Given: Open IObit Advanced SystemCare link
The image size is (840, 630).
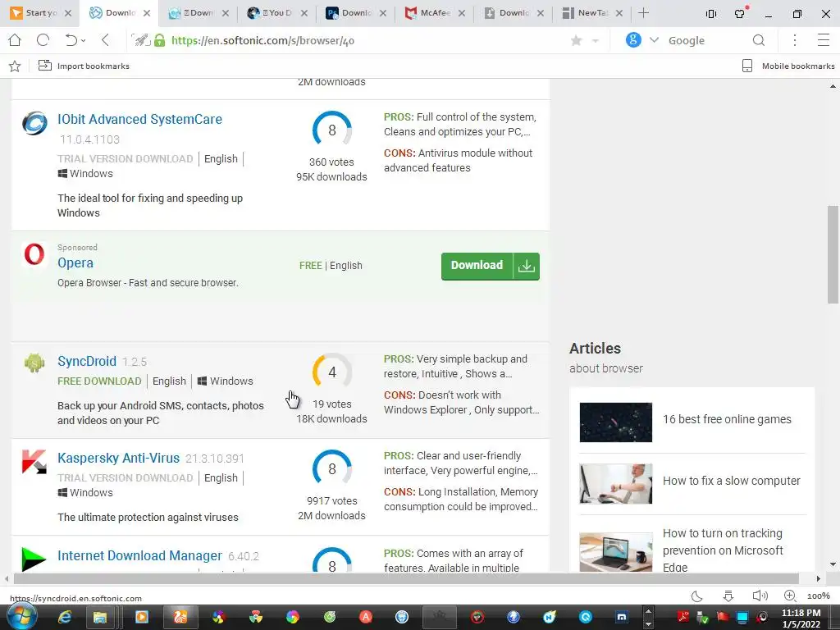Looking at the screenshot, I should tap(139, 119).
